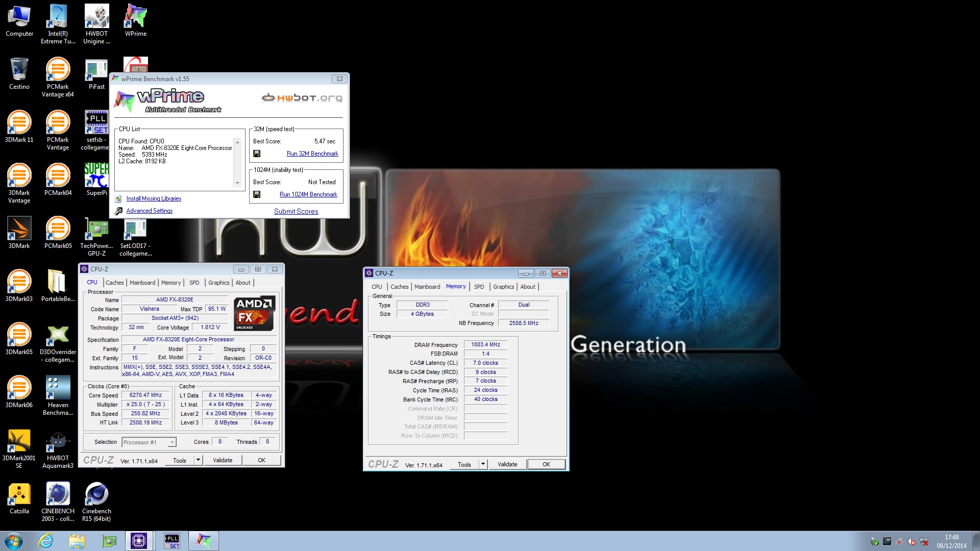This screenshot has height=551, width=980.
Task: Open Cinebench R15 (64bit) shortcut
Action: pos(96,502)
